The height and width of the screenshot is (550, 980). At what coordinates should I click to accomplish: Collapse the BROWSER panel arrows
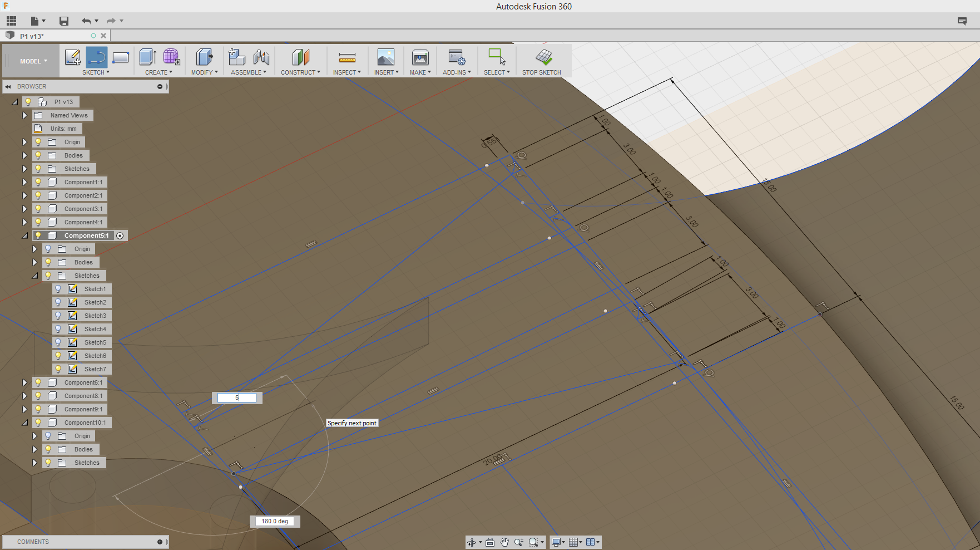click(x=8, y=86)
